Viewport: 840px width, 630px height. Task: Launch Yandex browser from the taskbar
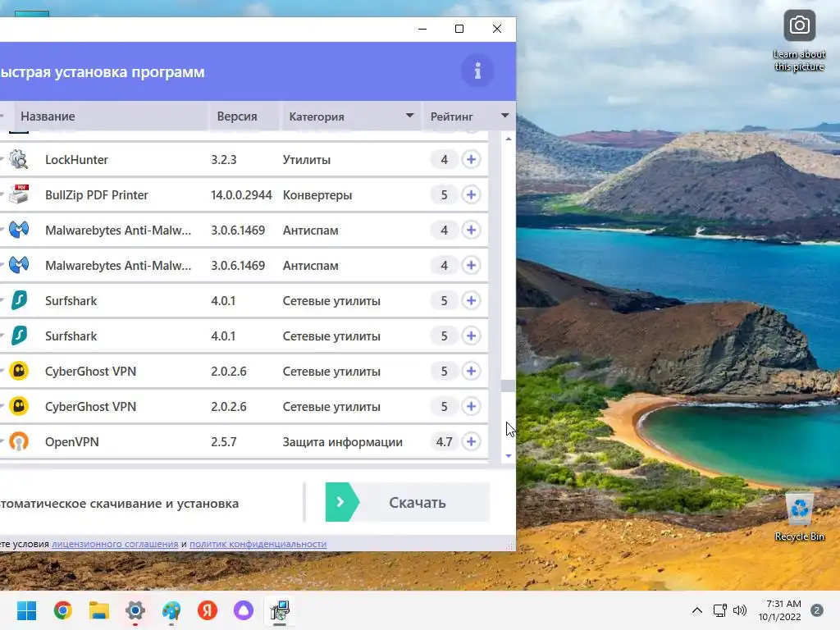208,610
